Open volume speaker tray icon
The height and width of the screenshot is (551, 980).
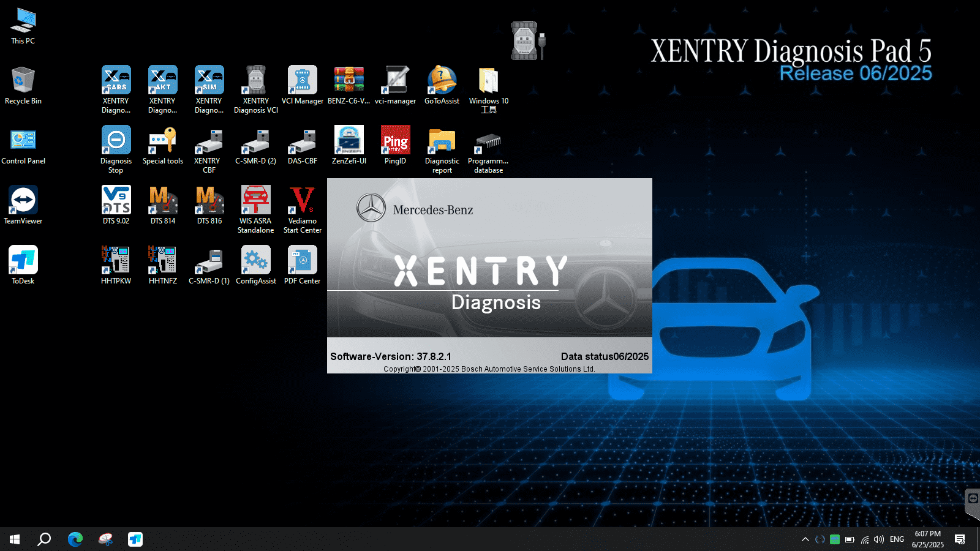879,539
